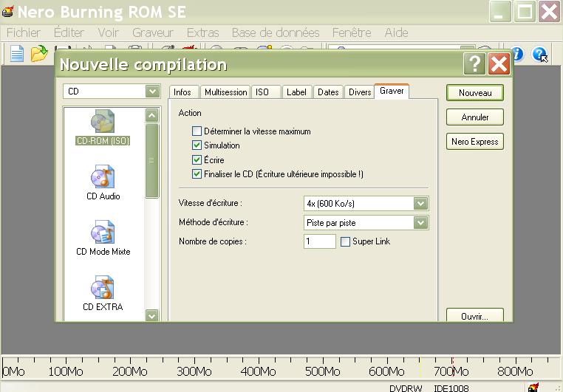This screenshot has height=392, width=563.
Task: Click the Annuler button
Action: point(474,117)
